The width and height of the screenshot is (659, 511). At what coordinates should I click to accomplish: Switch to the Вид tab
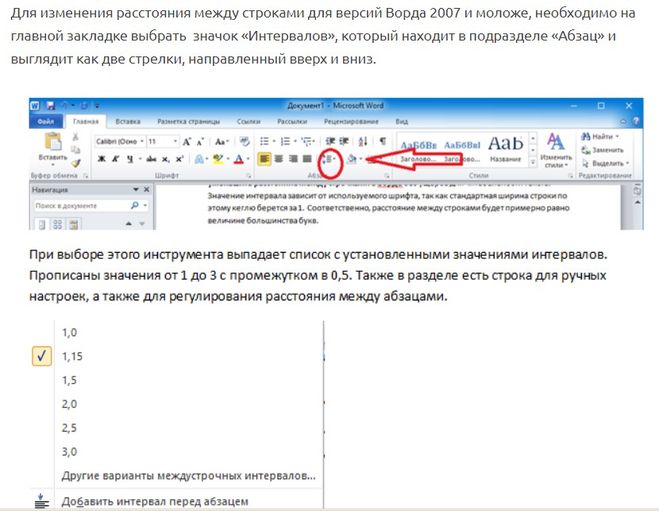401,121
